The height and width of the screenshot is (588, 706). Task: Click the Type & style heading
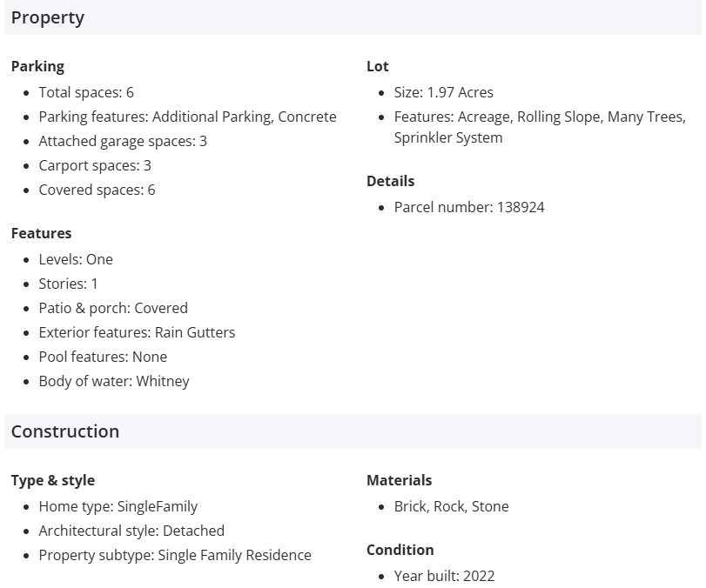tap(53, 480)
